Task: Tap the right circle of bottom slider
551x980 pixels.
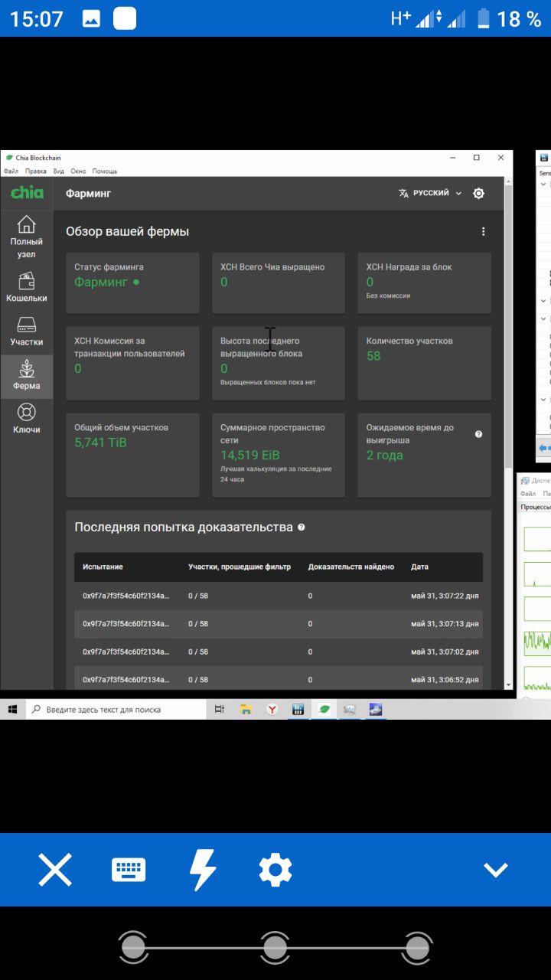Action: (417, 949)
